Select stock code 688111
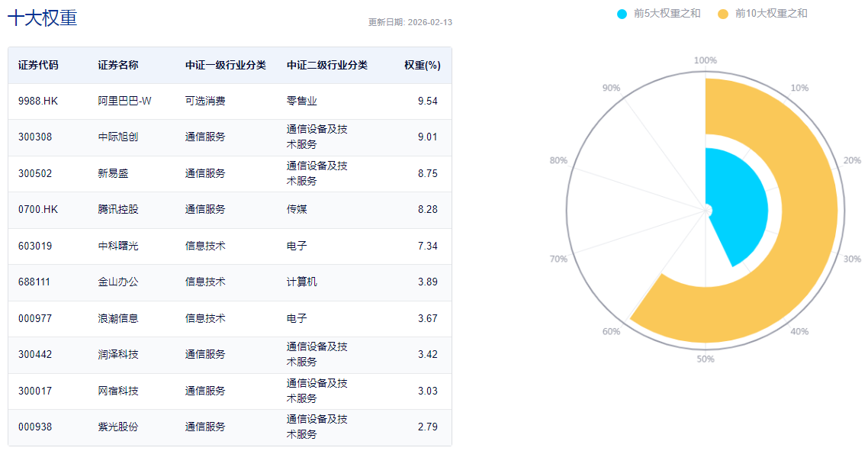The height and width of the screenshot is (451, 868). [35, 282]
